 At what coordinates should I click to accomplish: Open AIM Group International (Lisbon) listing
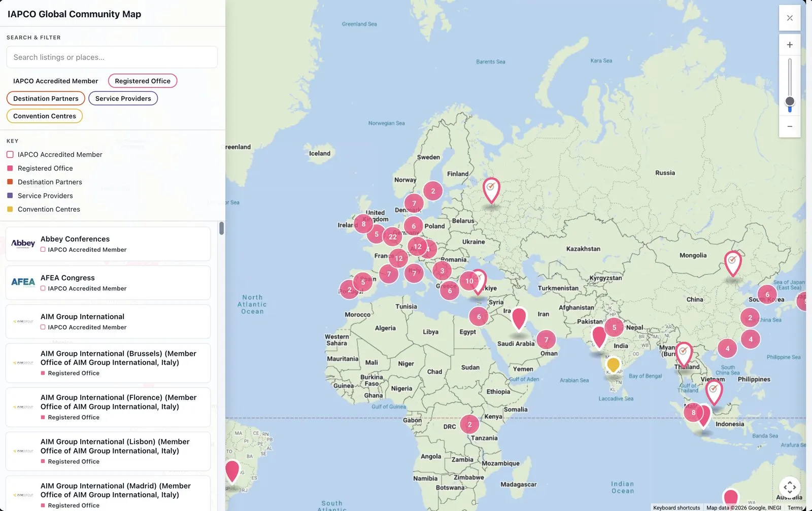tap(108, 451)
